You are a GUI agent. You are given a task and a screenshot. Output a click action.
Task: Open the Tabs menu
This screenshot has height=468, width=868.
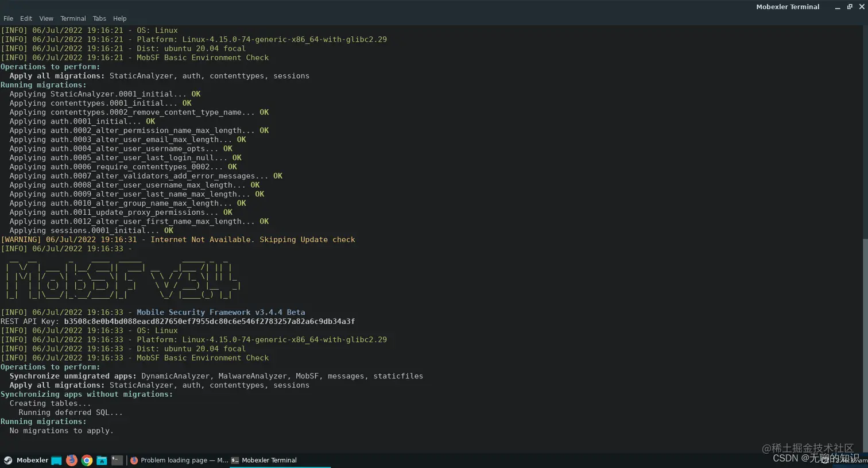click(99, 18)
